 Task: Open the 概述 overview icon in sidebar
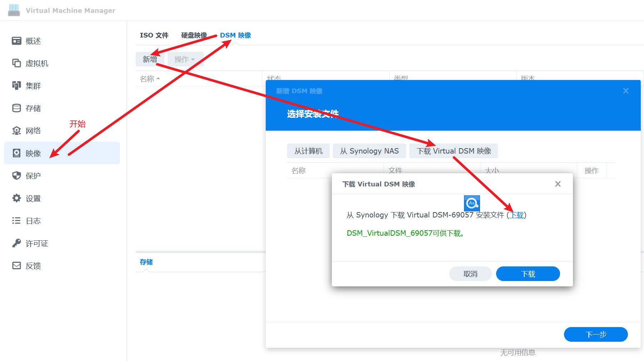(16, 41)
